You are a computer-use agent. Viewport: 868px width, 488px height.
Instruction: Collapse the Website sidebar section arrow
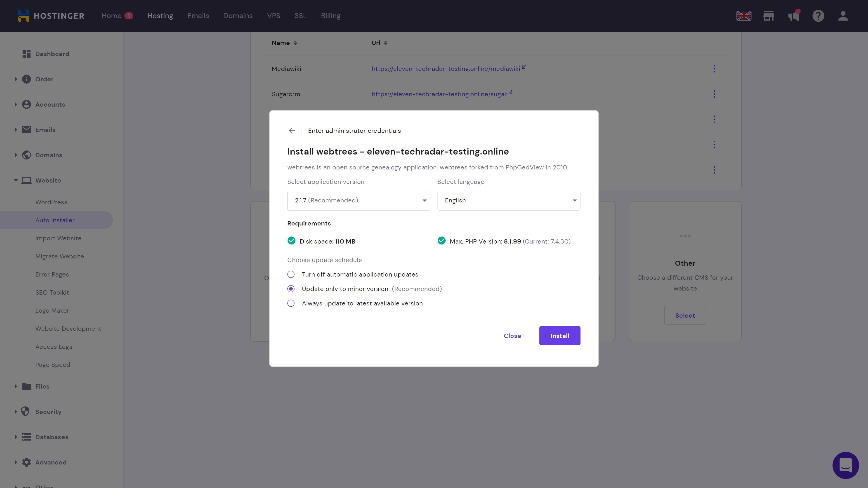pos(16,181)
